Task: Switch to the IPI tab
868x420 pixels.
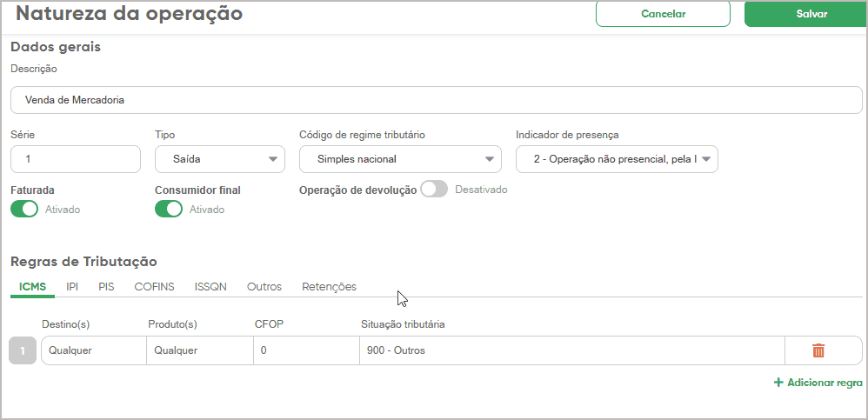Action: click(x=72, y=287)
